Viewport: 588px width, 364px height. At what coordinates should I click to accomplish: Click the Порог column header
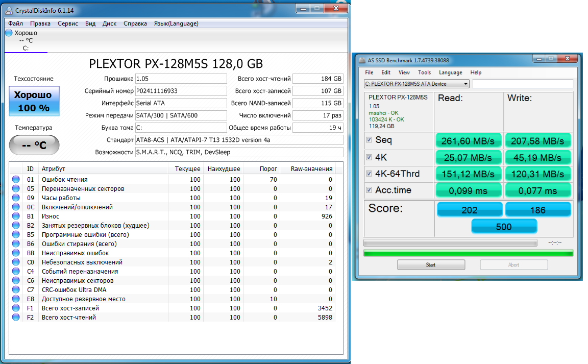click(x=268, y=169)
